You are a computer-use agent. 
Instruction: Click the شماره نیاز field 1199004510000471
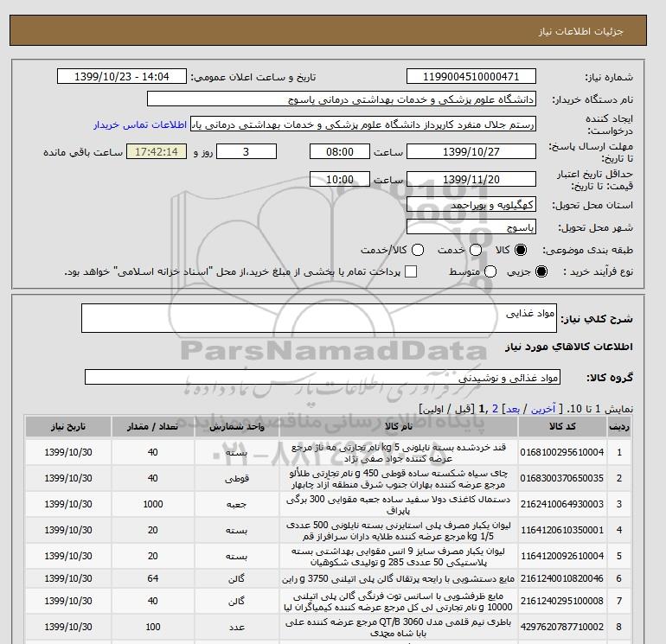tap(471, 76)
